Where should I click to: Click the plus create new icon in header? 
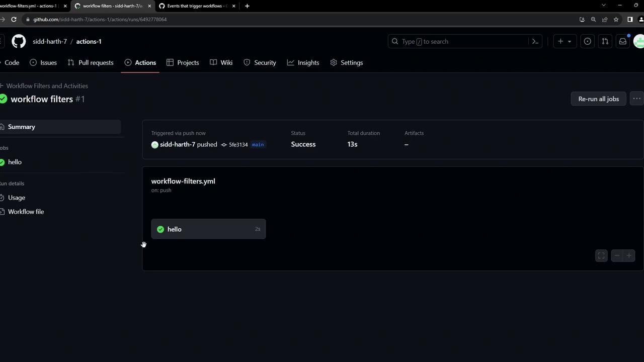point(560,41)
